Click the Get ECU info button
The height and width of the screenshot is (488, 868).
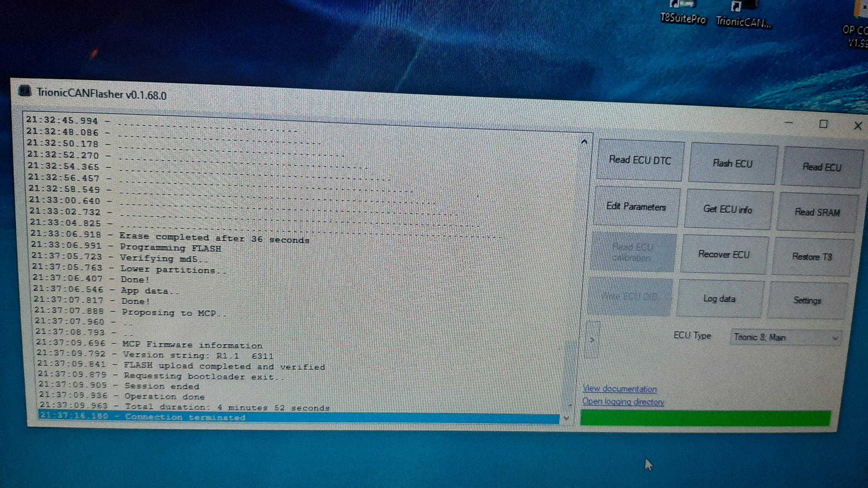pyautogui.click(x=727, y=210)
